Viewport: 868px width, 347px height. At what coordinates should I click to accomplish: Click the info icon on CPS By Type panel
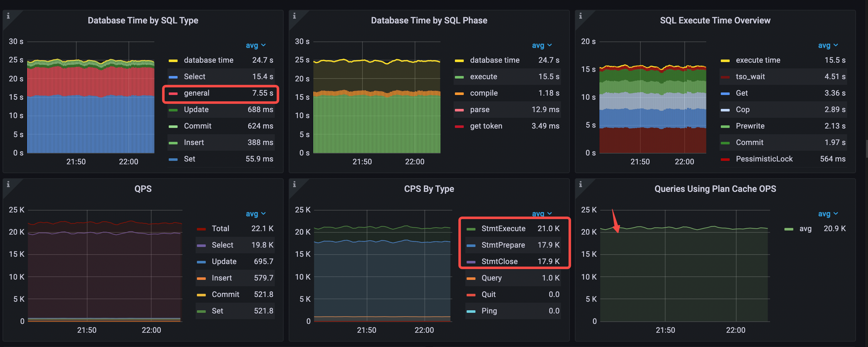(x=294, y=184)
